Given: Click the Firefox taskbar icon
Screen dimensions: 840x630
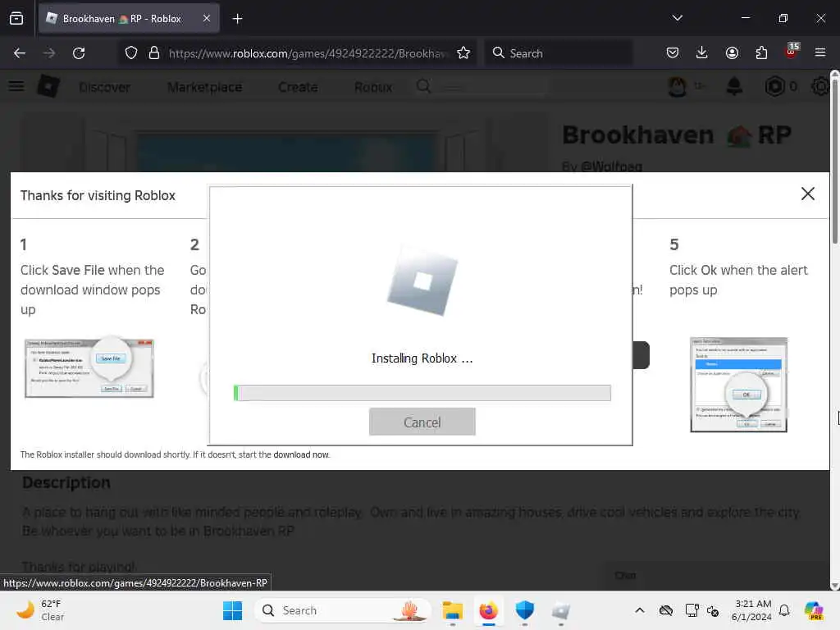Looking at the screenshot, I should click(489, 610).
